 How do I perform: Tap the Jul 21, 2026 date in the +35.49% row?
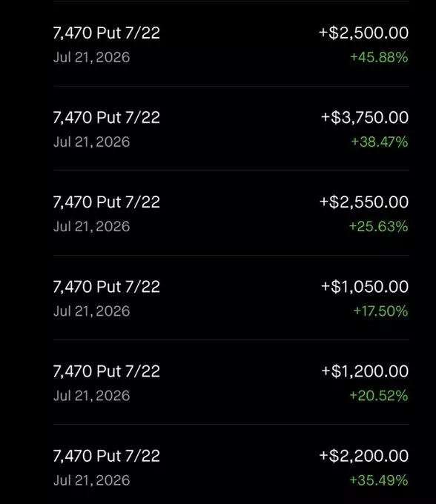pyautogui.click(x=92, y=480)
